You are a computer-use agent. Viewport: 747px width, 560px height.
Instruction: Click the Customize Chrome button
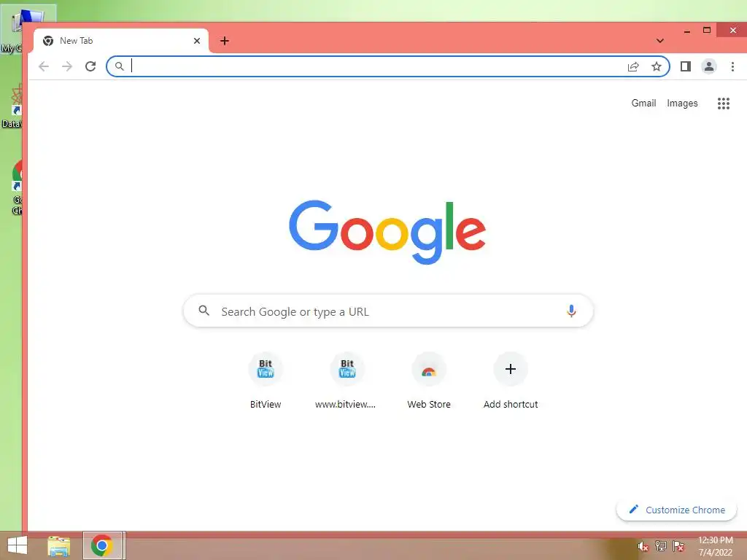pos(676,510)
